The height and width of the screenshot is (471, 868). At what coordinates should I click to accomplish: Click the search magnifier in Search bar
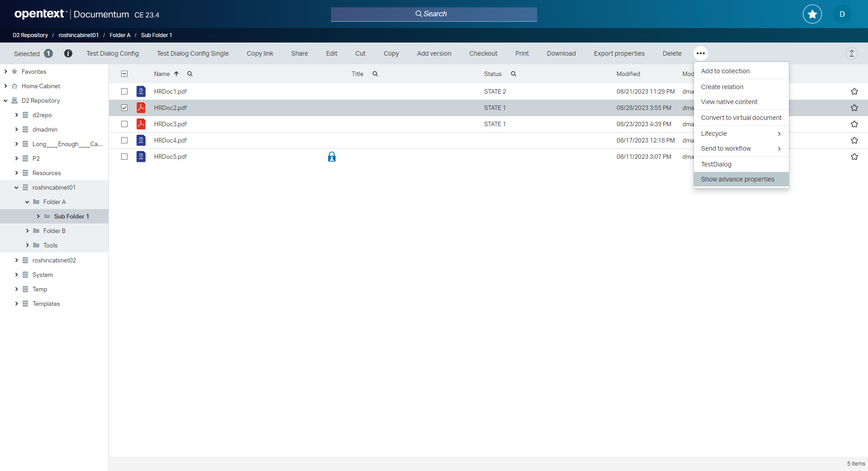click(x=419, y=14)
